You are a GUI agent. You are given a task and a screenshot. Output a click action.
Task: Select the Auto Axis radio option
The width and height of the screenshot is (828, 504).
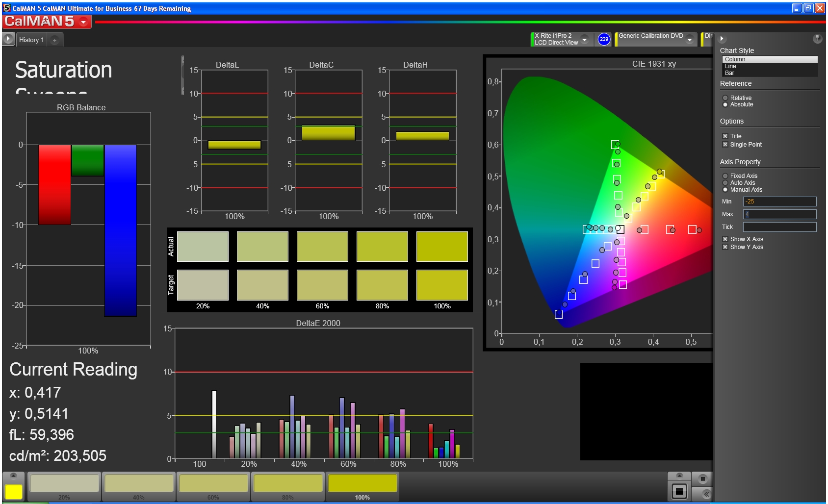pyautogui.click(x=725, y=183)
